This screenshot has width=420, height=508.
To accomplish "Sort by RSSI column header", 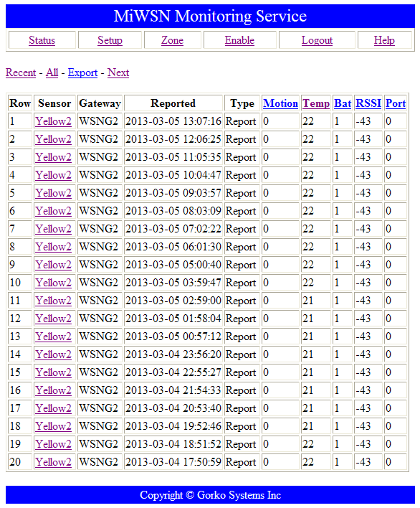I will tap(368, 103).
